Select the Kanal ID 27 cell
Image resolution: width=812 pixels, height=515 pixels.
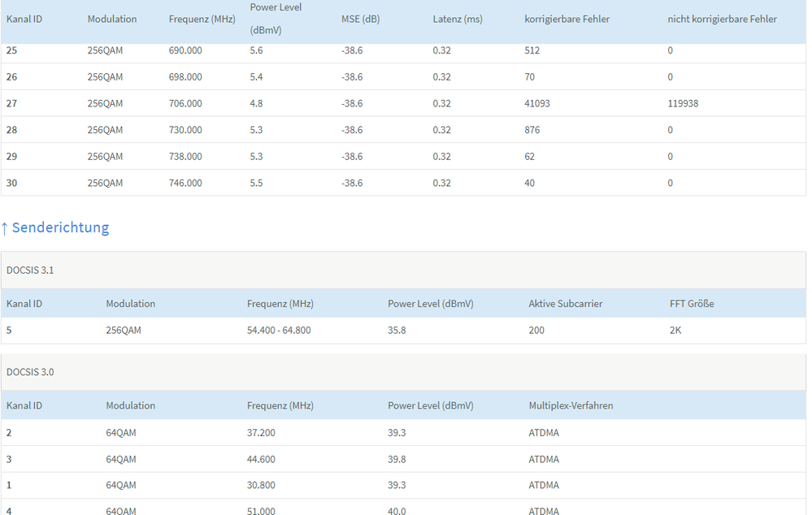coord(12,103)
